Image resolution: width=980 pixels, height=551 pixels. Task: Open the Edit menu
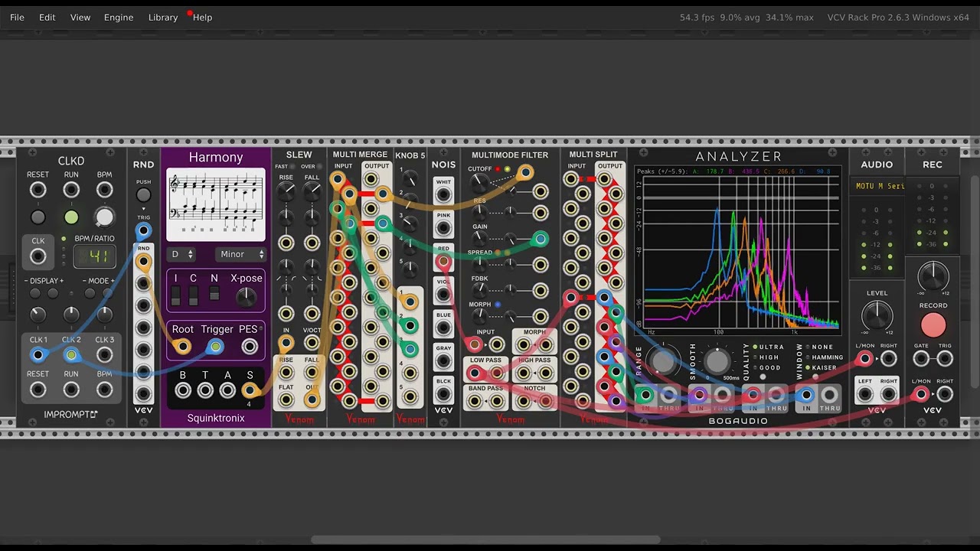47,17
